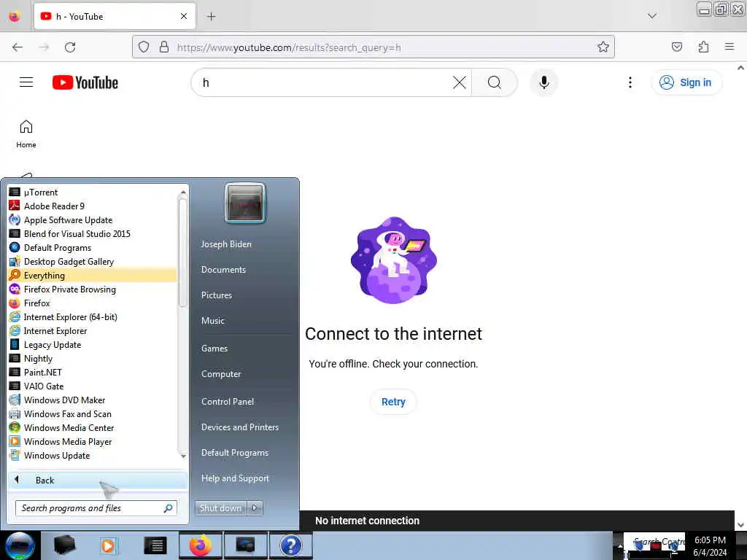Clear the YouTube search box text

(x=460, y=82)
